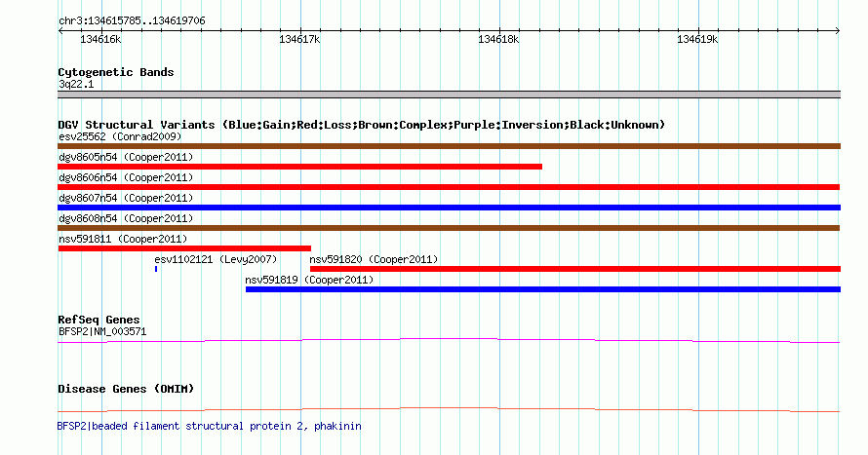Select the dgv8605n54 red loss bar

[x=300, y=167]
